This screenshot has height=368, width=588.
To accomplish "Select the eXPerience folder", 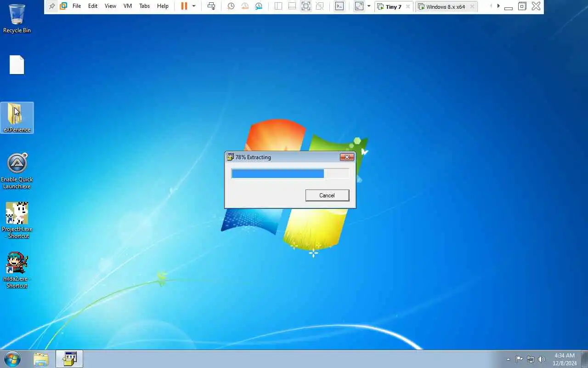I will coord(17,118).
